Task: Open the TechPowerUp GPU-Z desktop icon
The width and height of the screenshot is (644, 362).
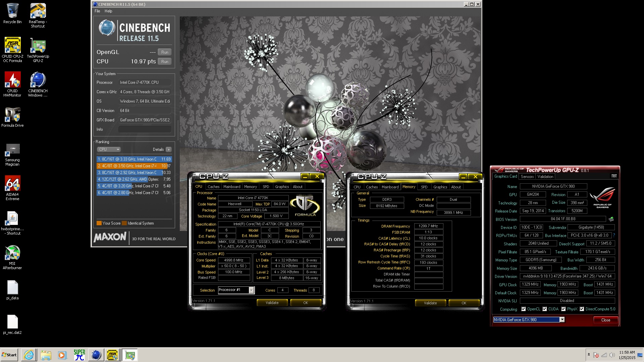Action: point(38,50)
